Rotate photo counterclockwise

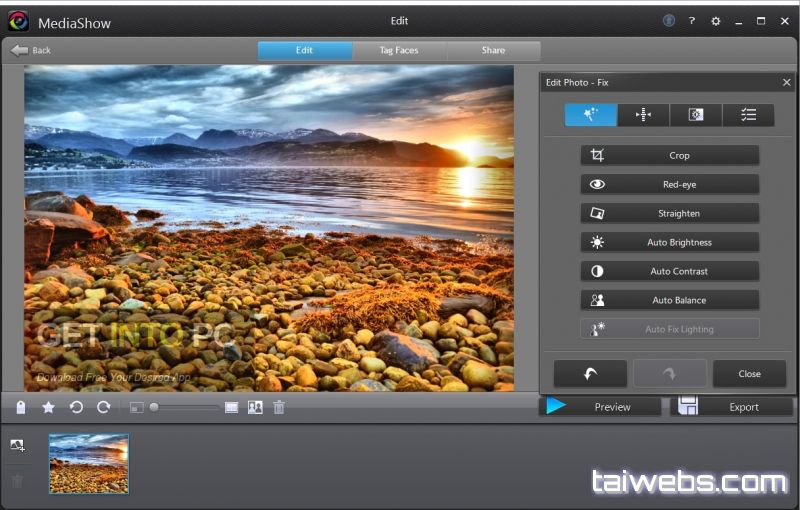click(x=76, y=407)
